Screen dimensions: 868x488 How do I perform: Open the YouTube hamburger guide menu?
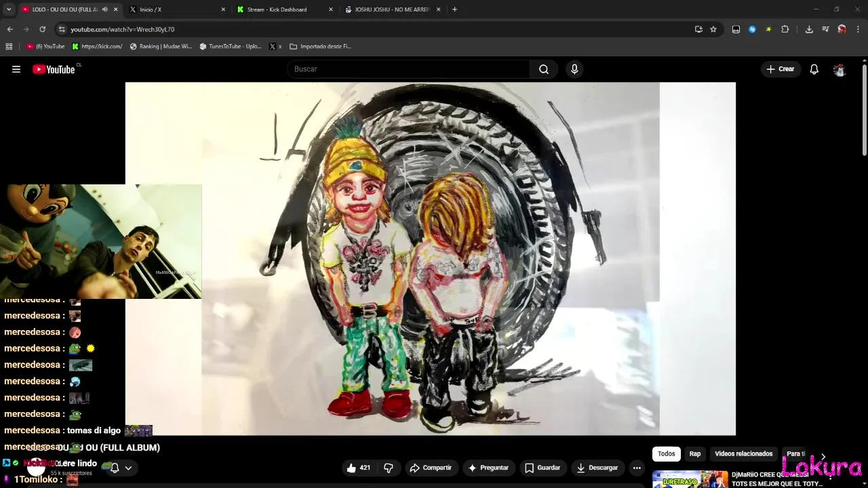pos(16,69)
